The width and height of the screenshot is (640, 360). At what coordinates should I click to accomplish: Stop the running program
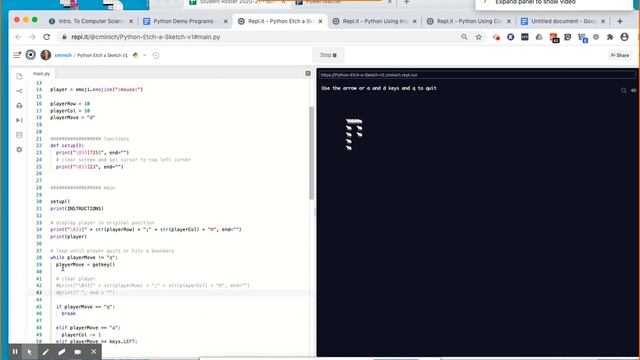click(328, 55)
